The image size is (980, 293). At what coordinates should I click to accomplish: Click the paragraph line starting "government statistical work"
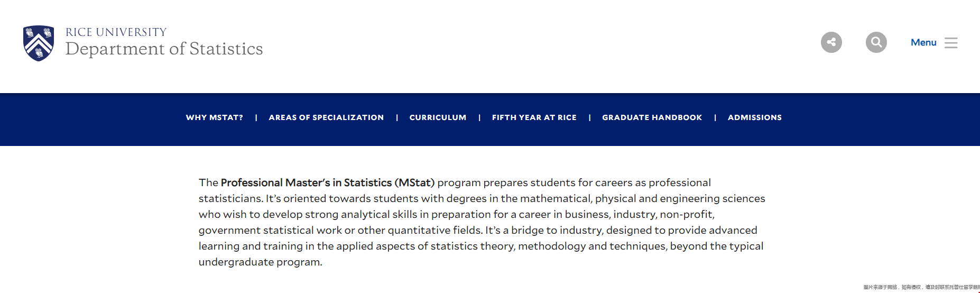pyautogui.click(x=478, y=230)
